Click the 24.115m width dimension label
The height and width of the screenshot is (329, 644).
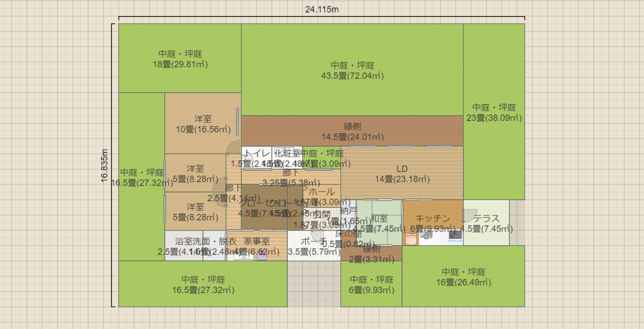pyautogui.click(x=322, y=9)
